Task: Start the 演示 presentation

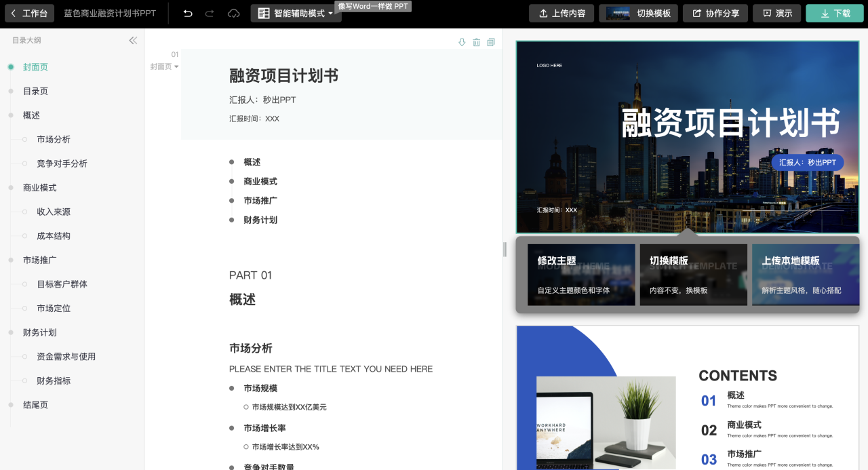Action: coord(776,14)
